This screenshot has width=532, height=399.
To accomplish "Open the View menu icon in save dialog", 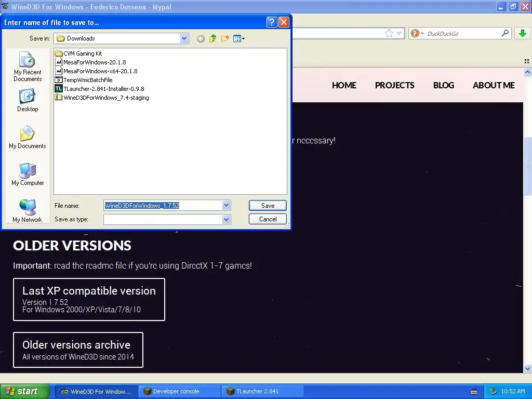I will click(x=239, y=38).
